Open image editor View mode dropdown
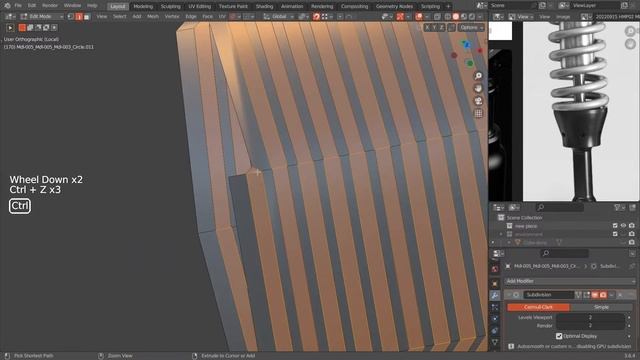Viewport: 640px width, 360px height. point(522,17)
